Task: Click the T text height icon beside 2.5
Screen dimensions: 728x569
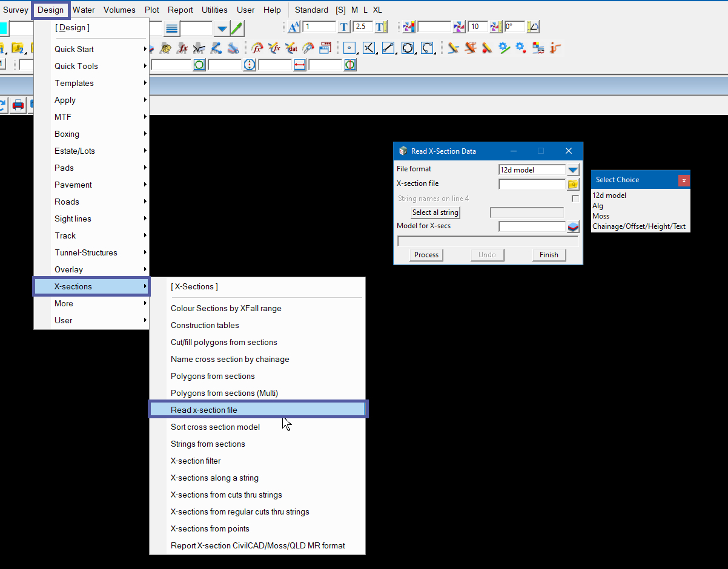Action: tap(344, 27)
